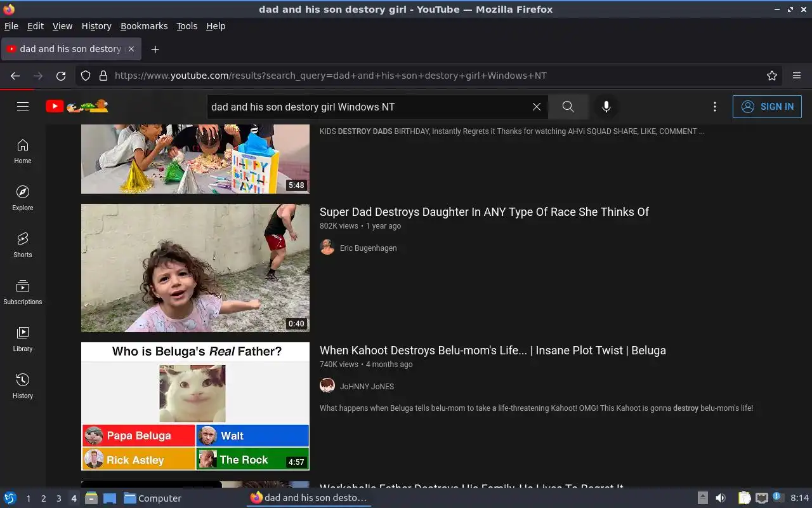
Task: Open Shorts in the sidebar
Action: coord(23,245)
